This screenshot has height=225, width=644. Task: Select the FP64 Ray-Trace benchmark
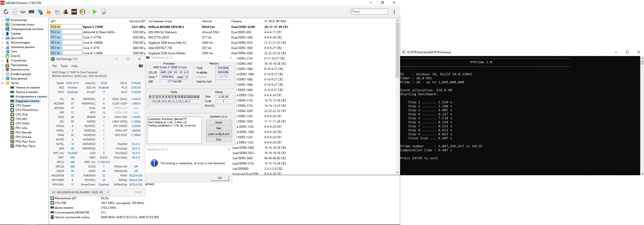click(x=25, y=146)
